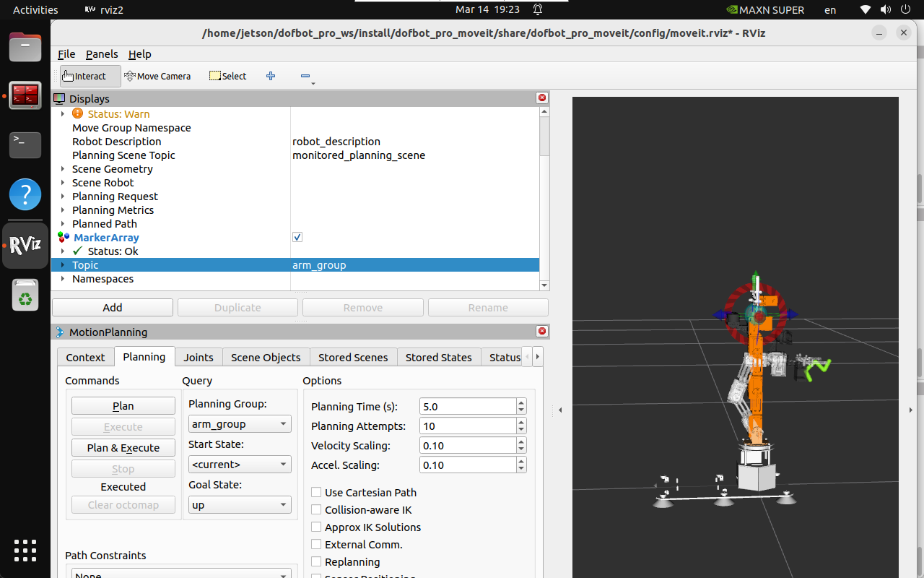Enable External Comm. checkbox
This screenshot has width=924, height=578.
[x=316, y=544]
